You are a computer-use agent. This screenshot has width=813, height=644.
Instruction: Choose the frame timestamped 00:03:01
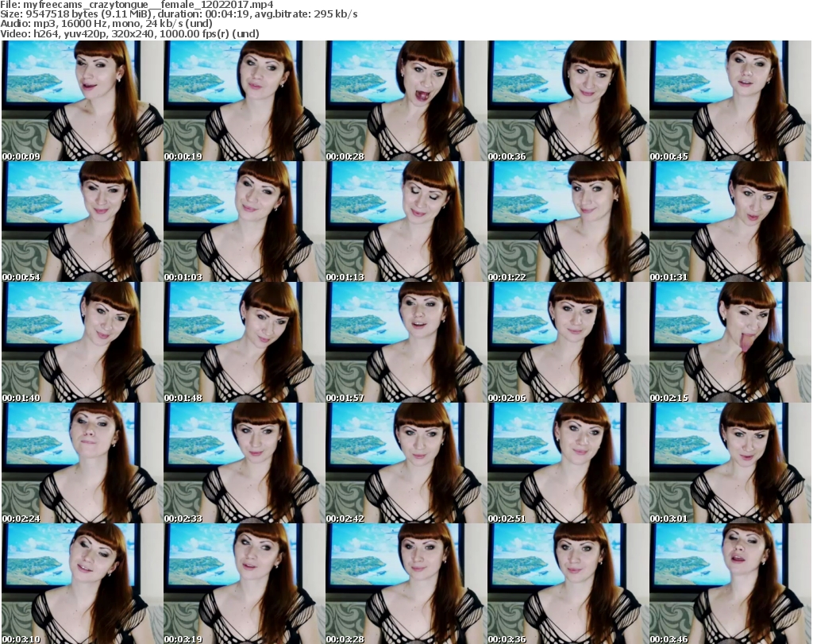[730, 463]
